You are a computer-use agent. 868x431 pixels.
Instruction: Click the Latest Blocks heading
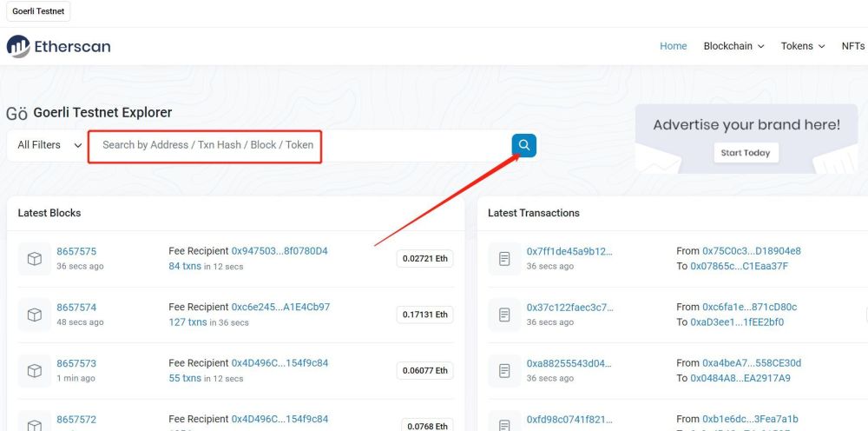coord(49,213)
